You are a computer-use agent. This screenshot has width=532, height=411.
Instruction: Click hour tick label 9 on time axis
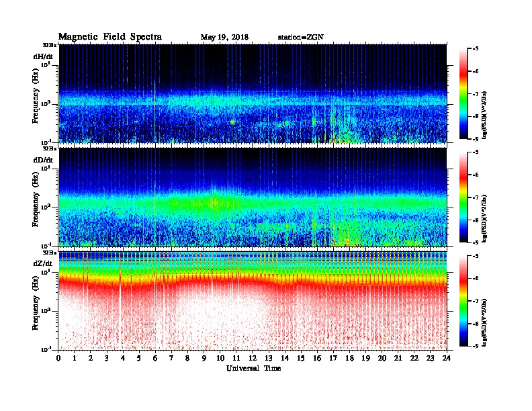tap(204, 359)
